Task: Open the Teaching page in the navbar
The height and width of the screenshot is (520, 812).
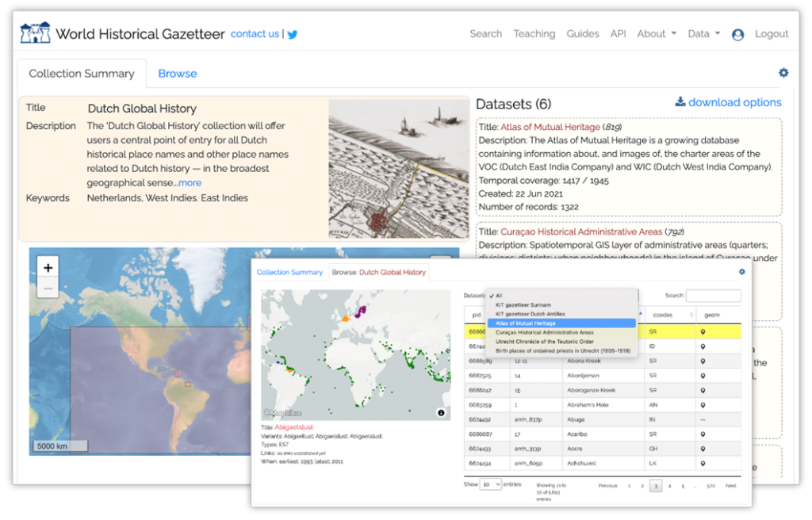Action: click(x=534, y=33)
